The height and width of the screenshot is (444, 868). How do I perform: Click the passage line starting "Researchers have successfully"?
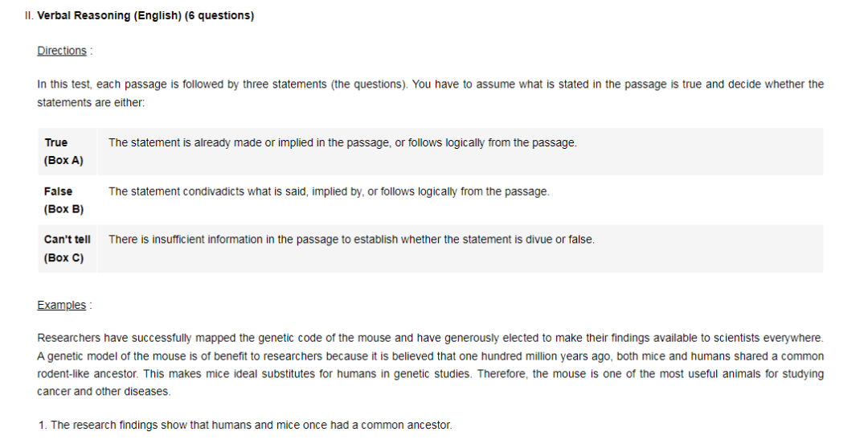(430, 338)
